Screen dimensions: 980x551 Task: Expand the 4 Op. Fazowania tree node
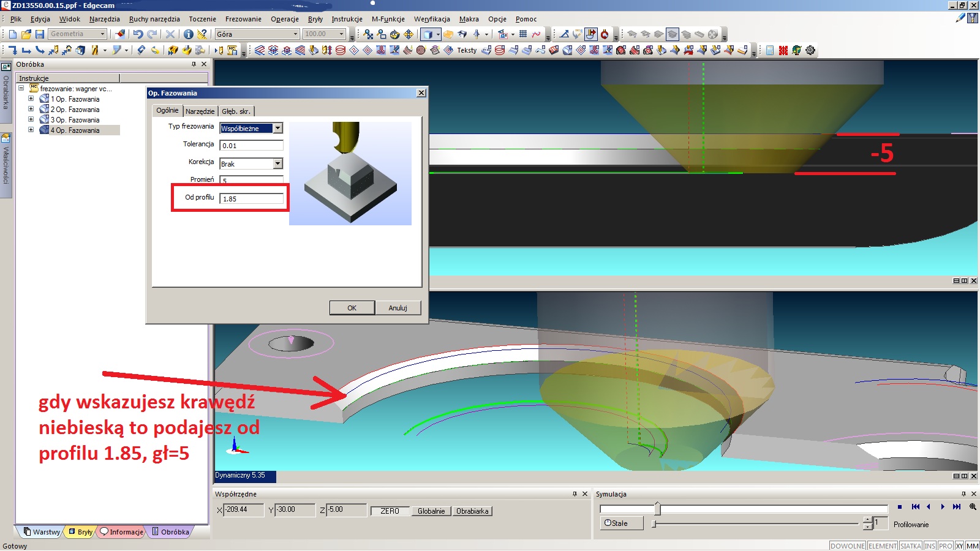pyautogui.click(x=31, y=130)
